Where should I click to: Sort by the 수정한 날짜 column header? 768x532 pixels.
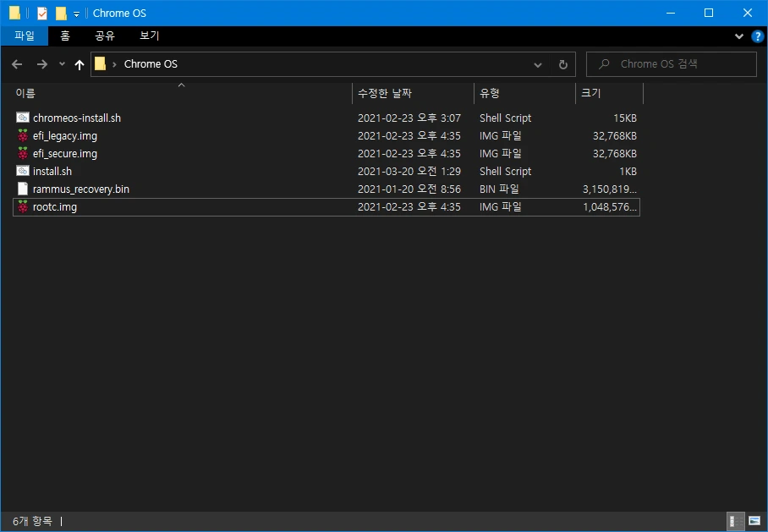click(x=414, y=93)
